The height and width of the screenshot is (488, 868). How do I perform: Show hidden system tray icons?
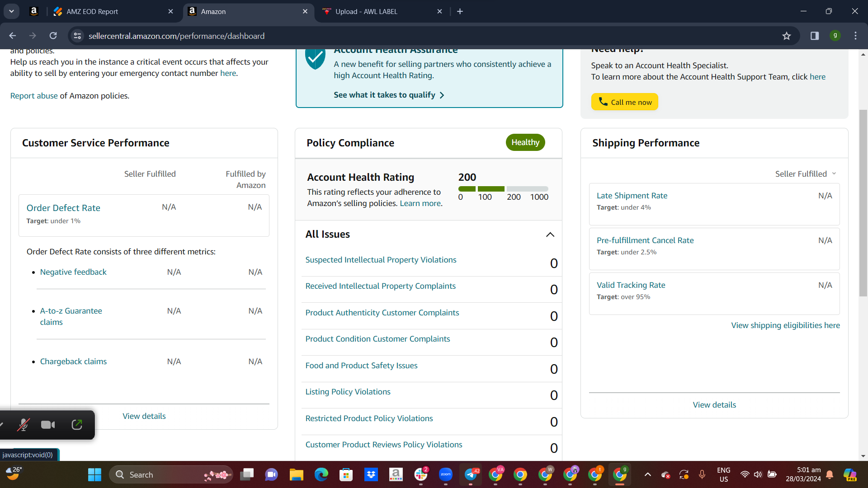tap(648, 474)
